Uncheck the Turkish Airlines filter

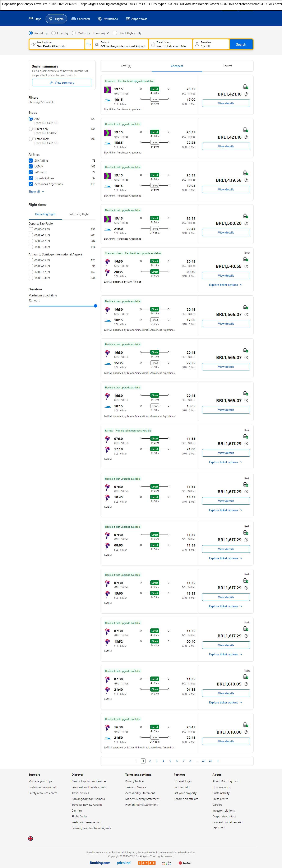[31, 178]
